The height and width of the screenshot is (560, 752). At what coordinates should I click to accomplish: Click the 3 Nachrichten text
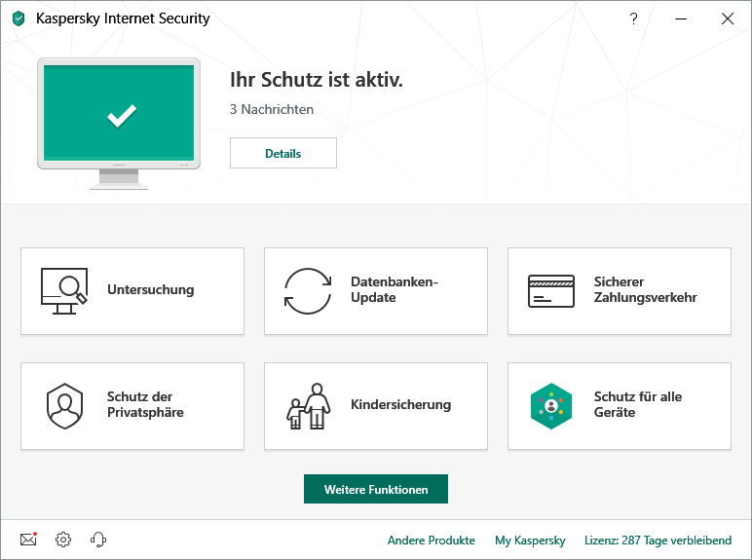point(272,110)
